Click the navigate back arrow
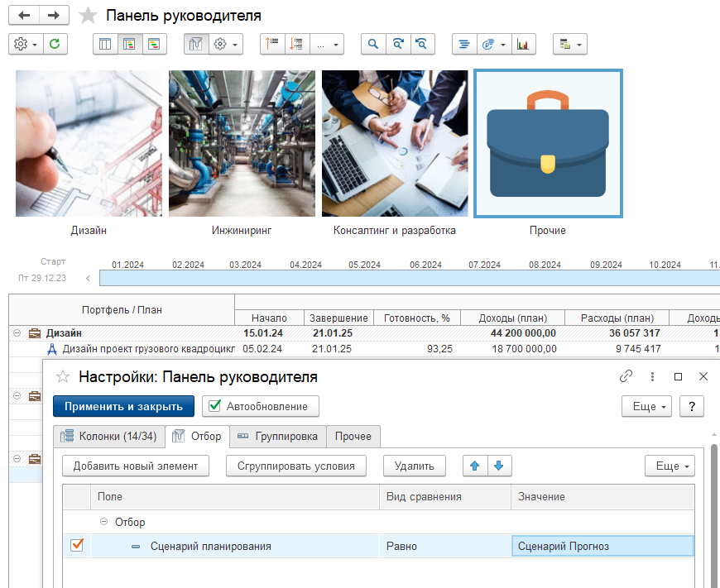The height and width of the screenshot is (588, 720). pyautogui.click(x=24, y=16)
